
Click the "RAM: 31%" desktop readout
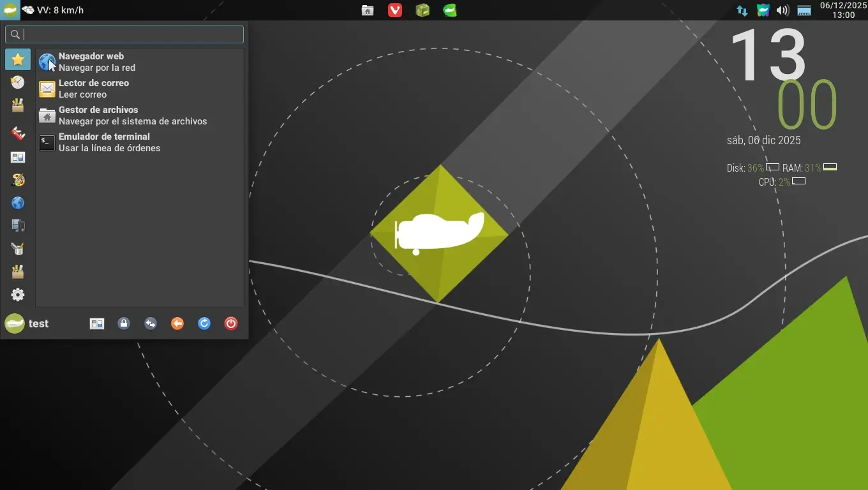point(802,168)
